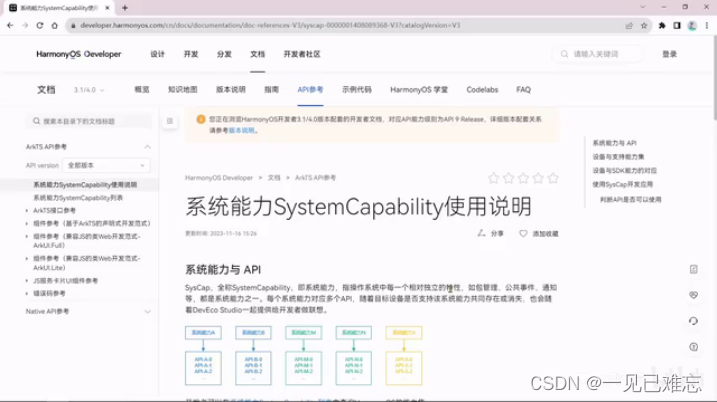The width and height of the screenshot is (717, 402).
Task: Click the floating customer service headset icon
Action: tap(694, 321)
